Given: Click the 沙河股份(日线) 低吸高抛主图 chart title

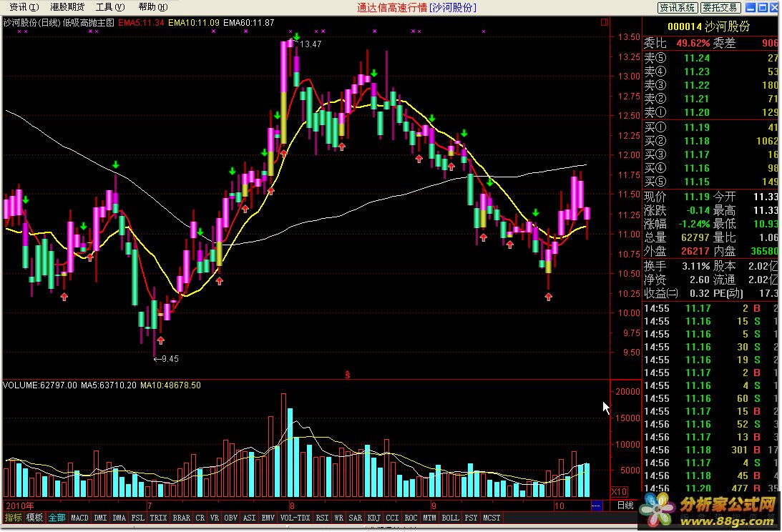Looking at the screenshot, I should pos(59,22).
